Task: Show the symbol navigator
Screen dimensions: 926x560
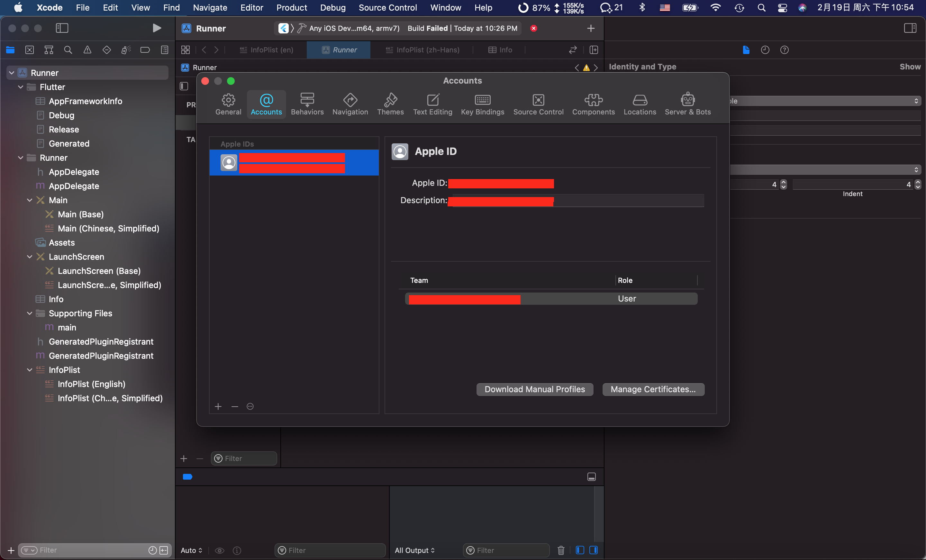Action: pos(49,50)
